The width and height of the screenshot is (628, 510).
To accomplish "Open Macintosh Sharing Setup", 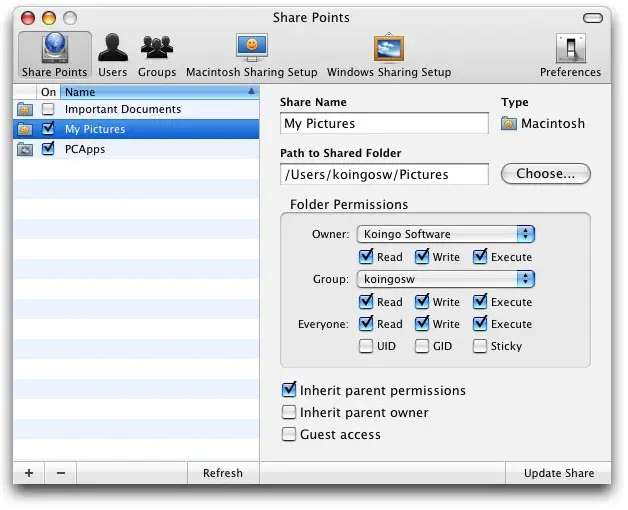I will click(252, 55).
